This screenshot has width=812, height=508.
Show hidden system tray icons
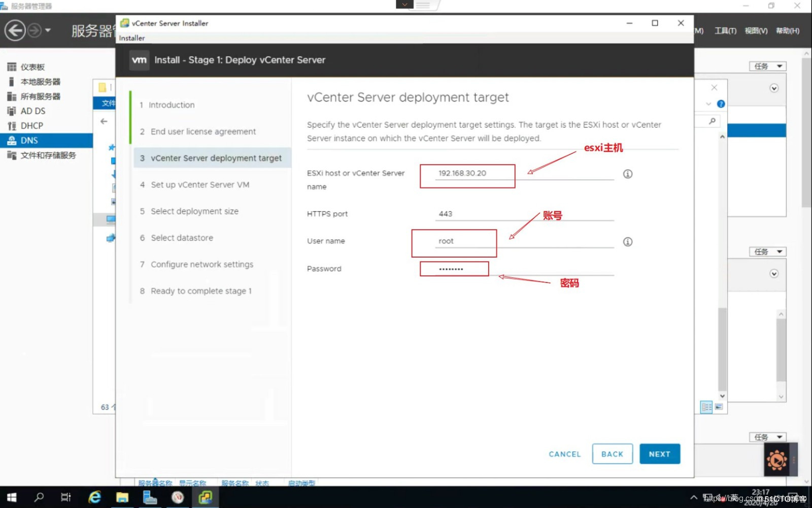pos(693,497)
